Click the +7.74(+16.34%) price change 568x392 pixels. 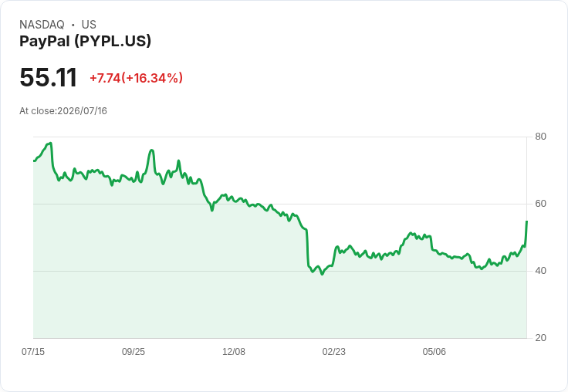click(x=136, y=78)
